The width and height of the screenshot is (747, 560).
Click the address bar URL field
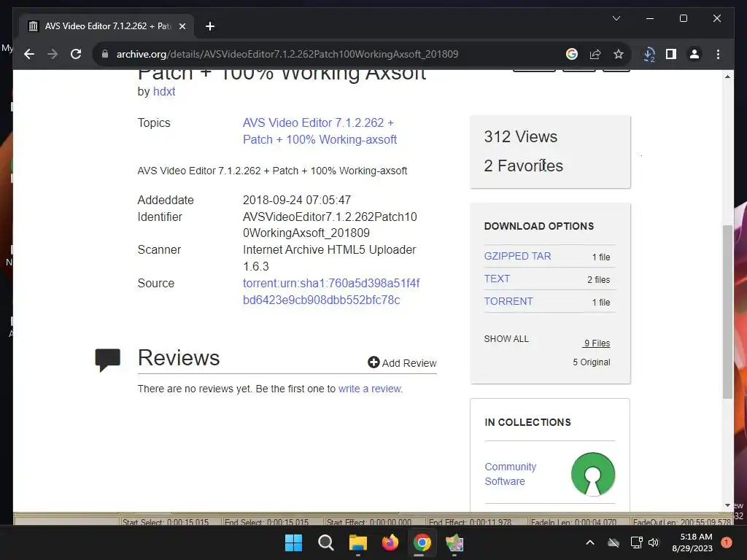pos(287,54)
